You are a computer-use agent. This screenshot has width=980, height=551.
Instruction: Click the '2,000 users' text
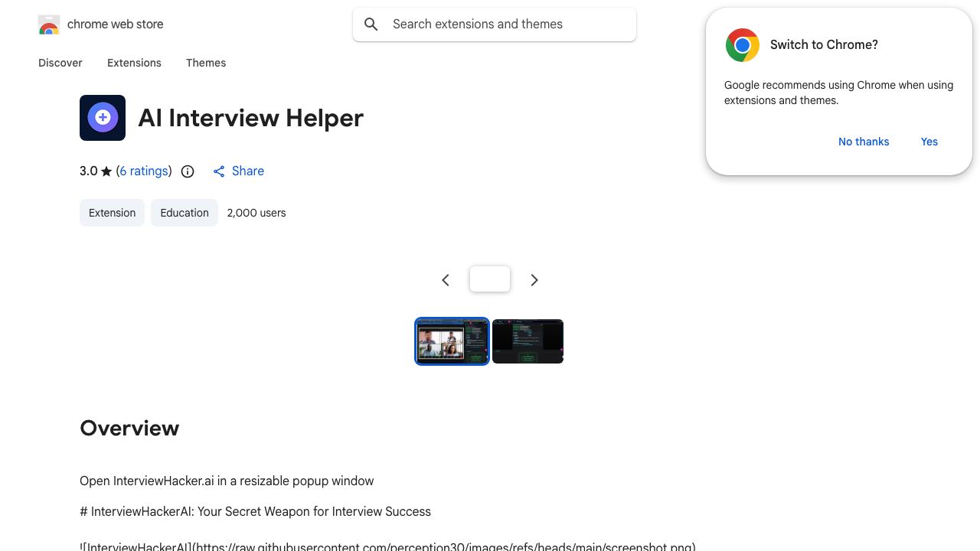[x=256, y=213]
